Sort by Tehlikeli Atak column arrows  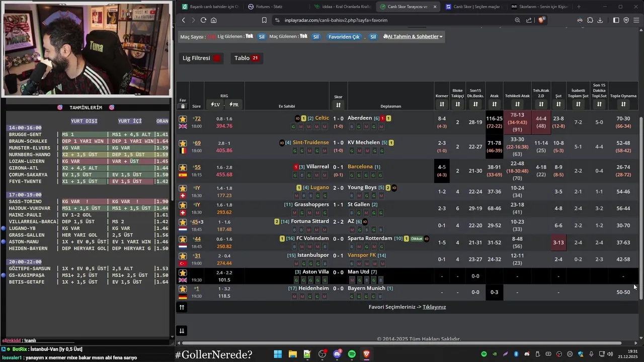point(517,104)
